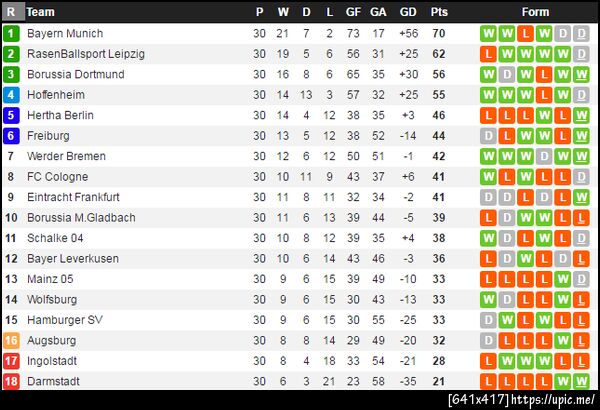Click Bayern Munich's rank 1 badge
This screenshot has width=600, height=410.
[11, 33]
